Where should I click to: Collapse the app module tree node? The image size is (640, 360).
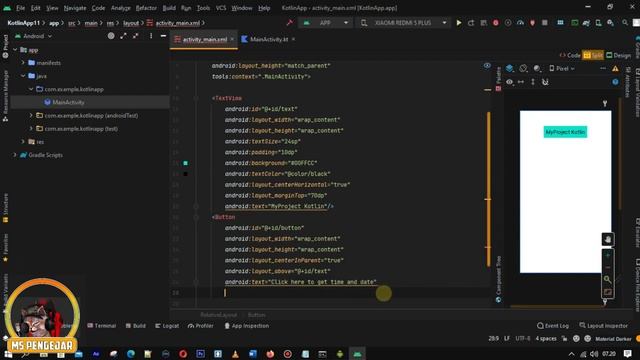tap(15, 50)
